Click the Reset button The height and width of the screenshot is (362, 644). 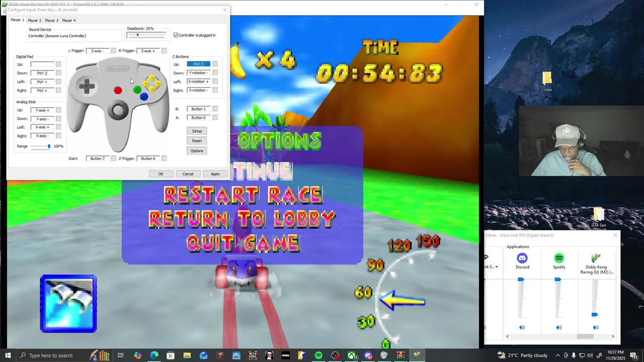(x=197, y=141)
